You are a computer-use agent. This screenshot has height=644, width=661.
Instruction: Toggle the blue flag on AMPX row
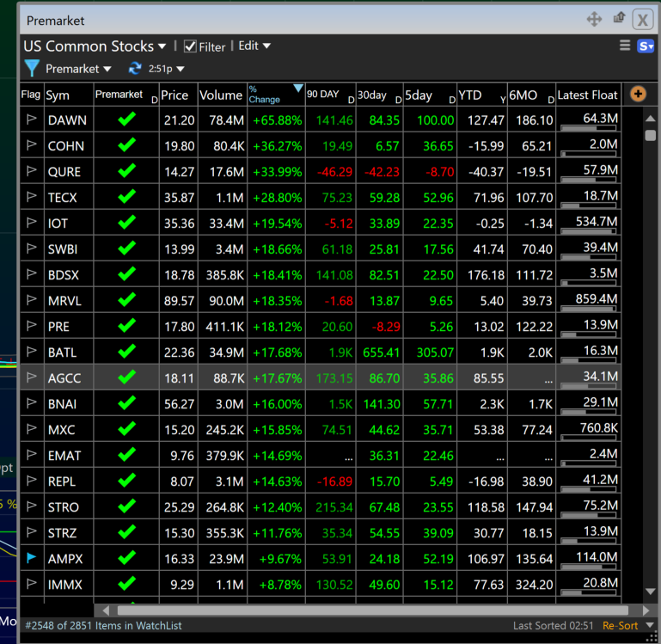coord(32,558)
